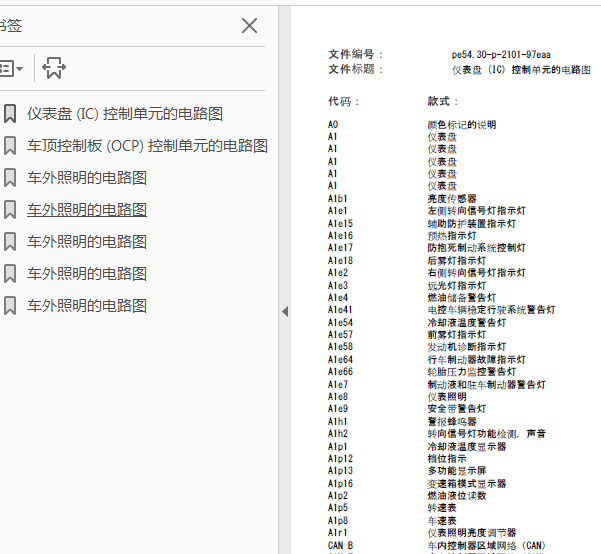
Task: Click the text 预热指示灯
Action: (x=452, y=236)
